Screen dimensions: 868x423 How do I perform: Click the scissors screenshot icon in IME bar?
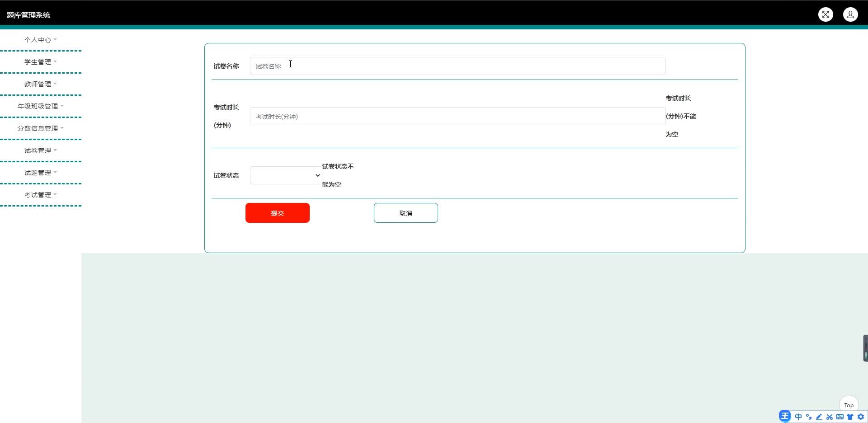[830, 417]
